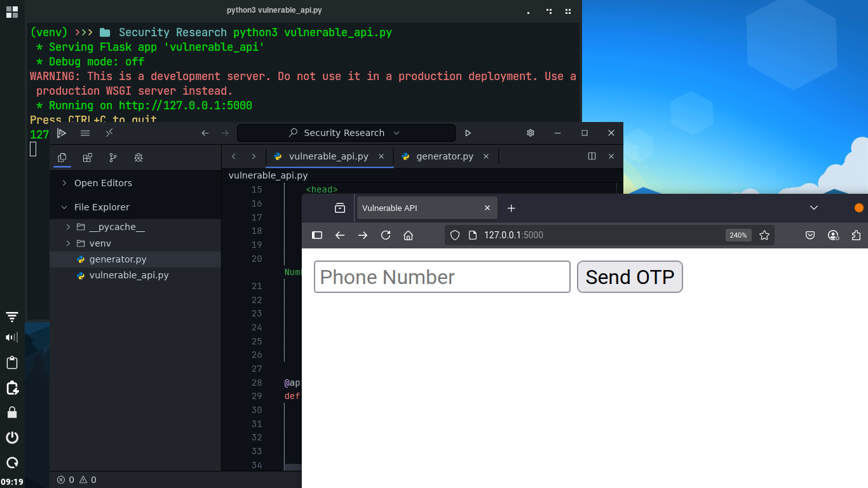Click the Lapce logo icon in the titlebar

tap(62, 133)
